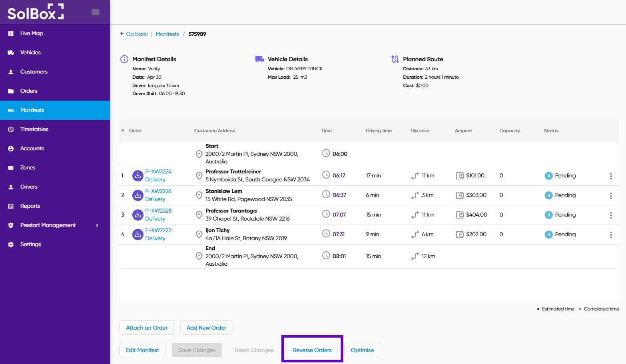Click the 08:01 end time
Screen dimensions: 626x364
coord(339,256)
